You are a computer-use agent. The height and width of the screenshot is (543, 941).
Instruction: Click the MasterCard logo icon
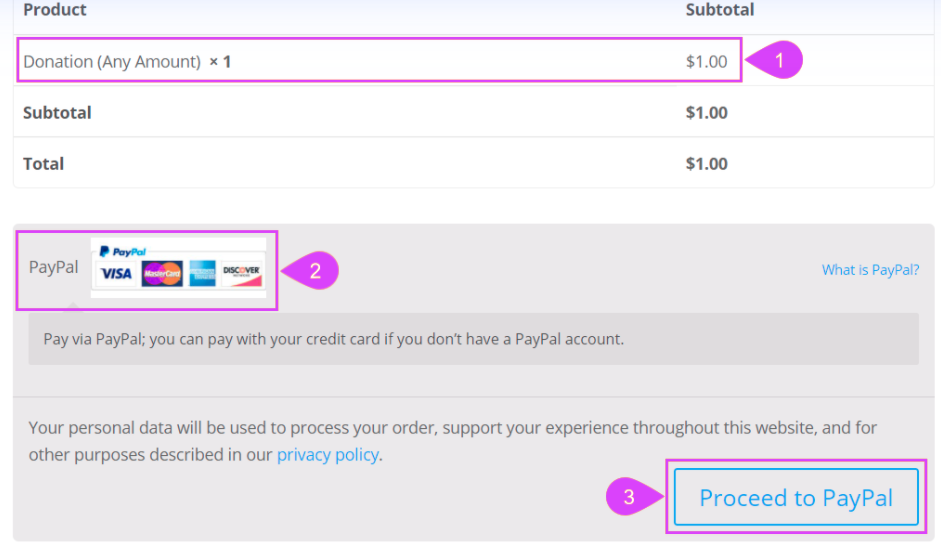(162, 274)
